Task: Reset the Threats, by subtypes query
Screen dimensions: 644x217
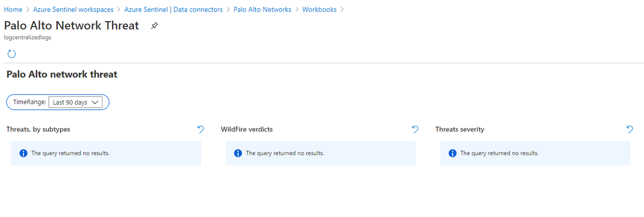Action: 200,130
